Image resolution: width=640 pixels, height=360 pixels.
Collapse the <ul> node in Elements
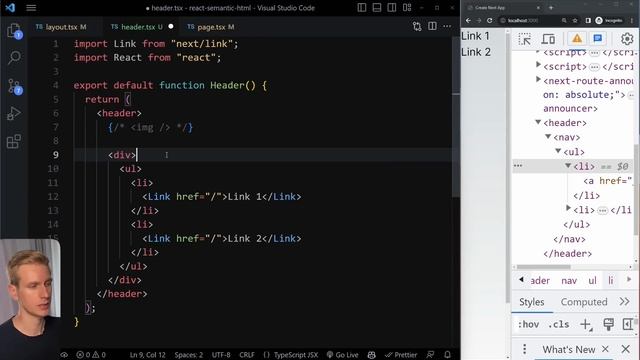(558, 151)
